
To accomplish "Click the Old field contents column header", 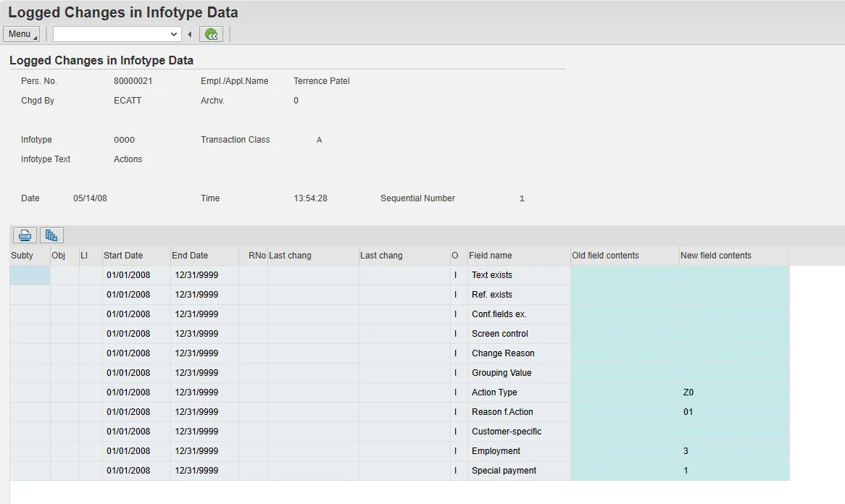I will [605, 256].
